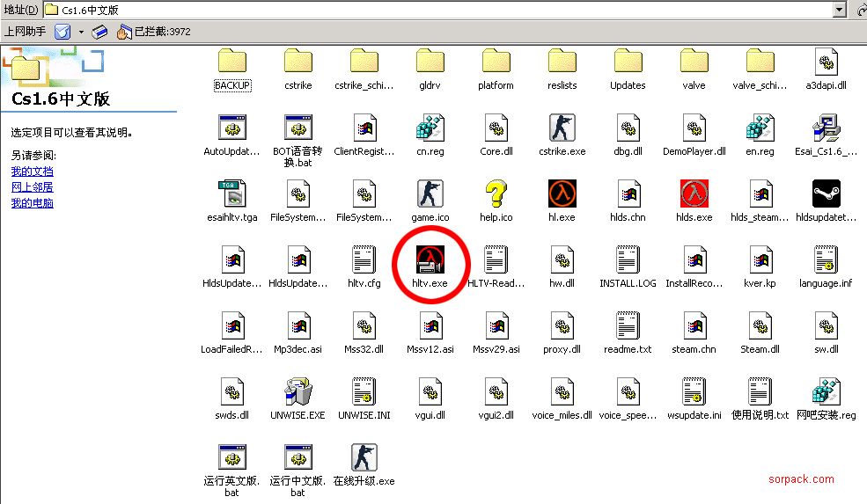Click the 上网助手 toolbar label
This screenshot has width=867, height=504.
pyautogui.click(x=26, y=32)
